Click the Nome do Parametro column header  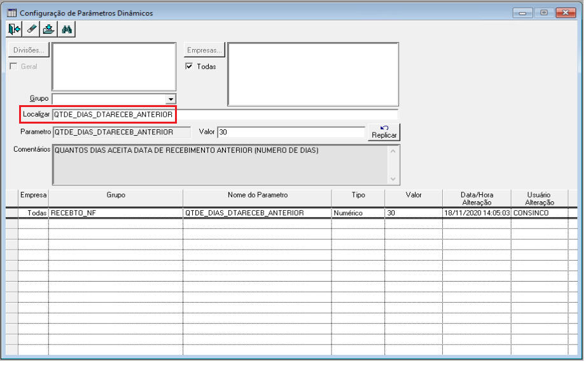click(x=258, y=199)
